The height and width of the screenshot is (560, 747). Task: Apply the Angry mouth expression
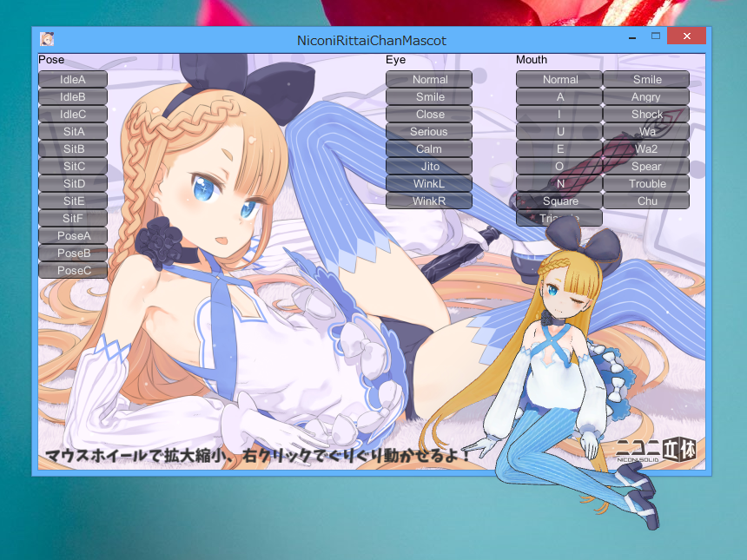[645, 96]
